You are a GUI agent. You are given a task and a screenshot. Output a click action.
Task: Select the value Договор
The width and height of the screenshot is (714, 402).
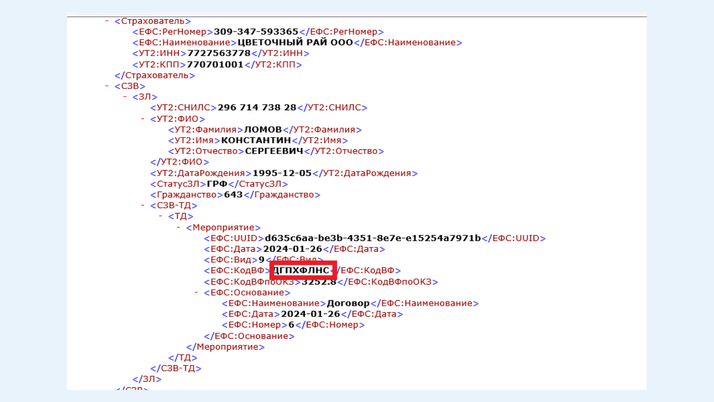(348, 303)
